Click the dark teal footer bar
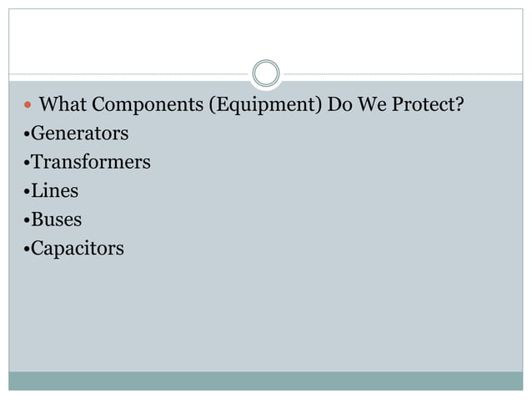Image resolution: width=532 pixels, height=399 pixels. 266,381
